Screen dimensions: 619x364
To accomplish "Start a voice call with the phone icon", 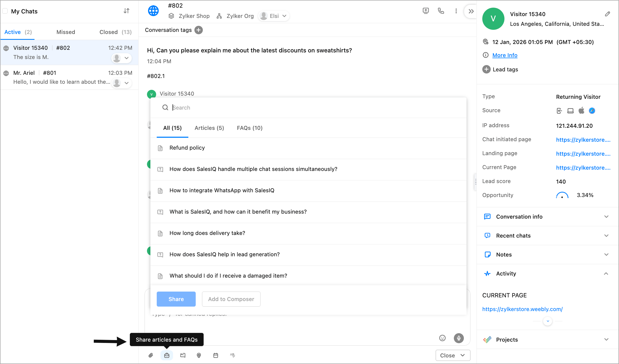I will [x=441, y=11].
